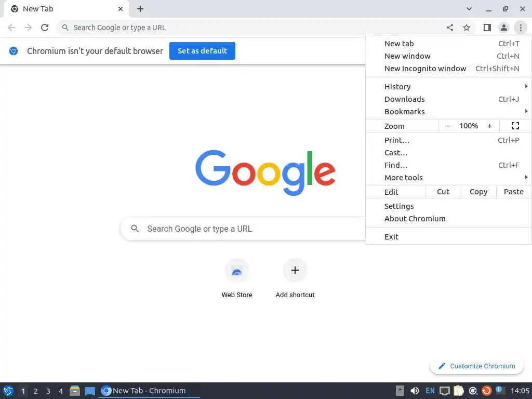The height and width of the screenshot is (399, 532).
Task: Click the Add shortcut plus icon
Action: tap(295, 270)
